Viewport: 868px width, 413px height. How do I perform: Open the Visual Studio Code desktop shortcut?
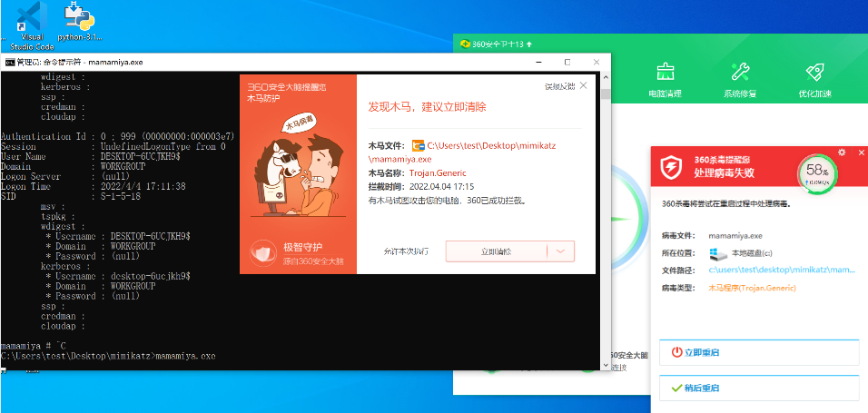(32, 25)
